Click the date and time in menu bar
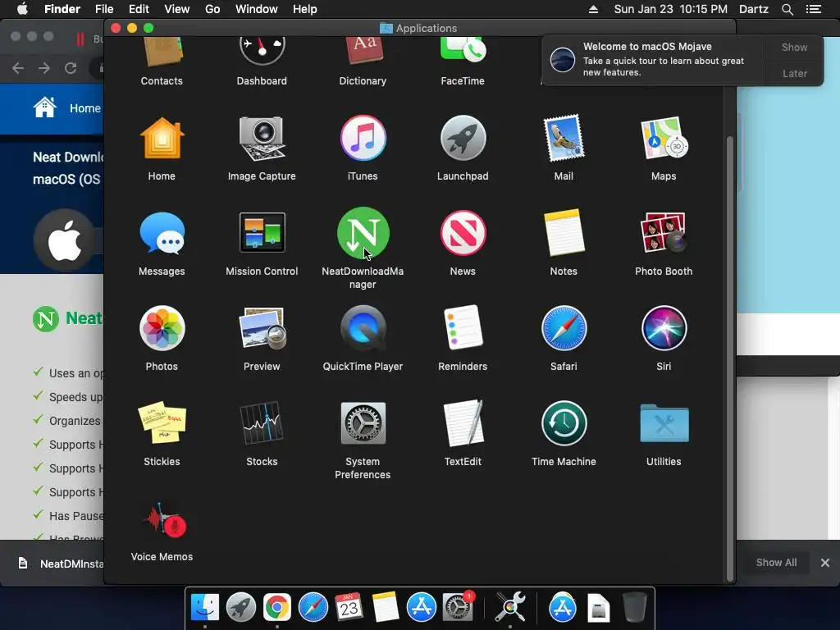 [671, 9]
